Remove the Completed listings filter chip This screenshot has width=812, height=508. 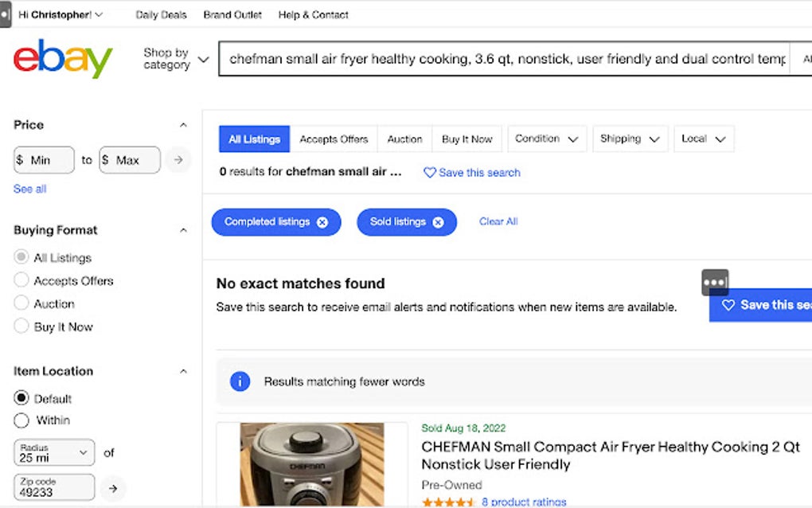coord(322,221)
